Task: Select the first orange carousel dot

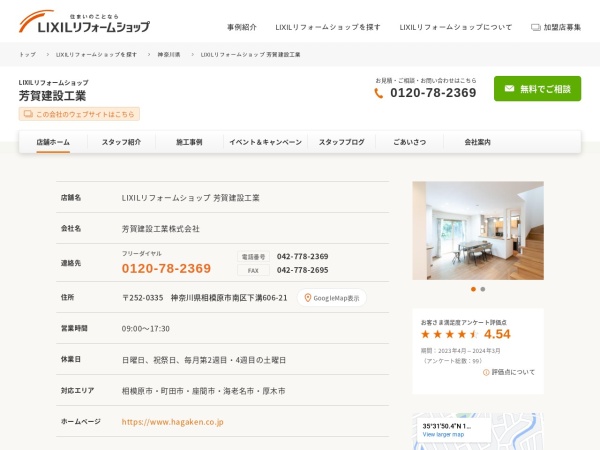Action: coord(473,289)
